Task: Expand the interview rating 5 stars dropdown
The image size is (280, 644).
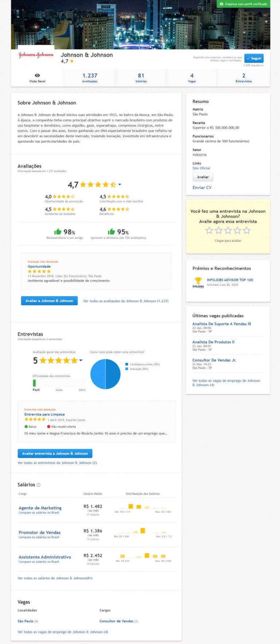Action: 81,360
